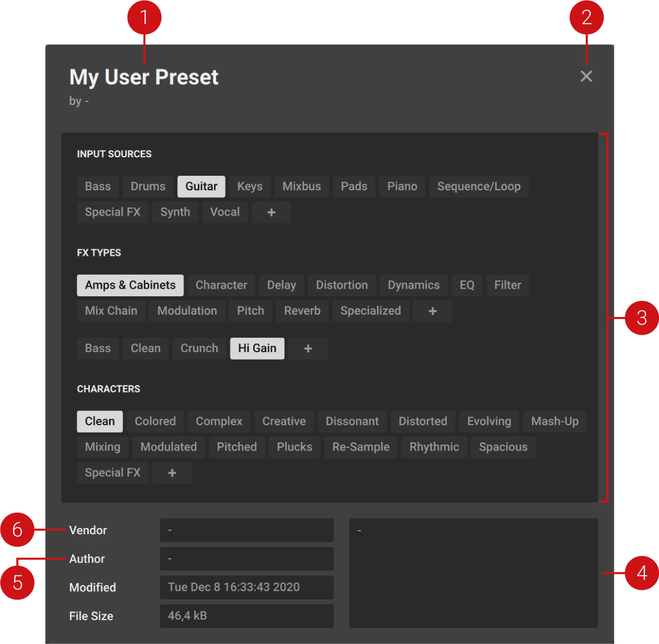This screenshot has width=659, height=644.
Task: Toggle off the Amps & Cabinets tag
Action: coord(130,285)
